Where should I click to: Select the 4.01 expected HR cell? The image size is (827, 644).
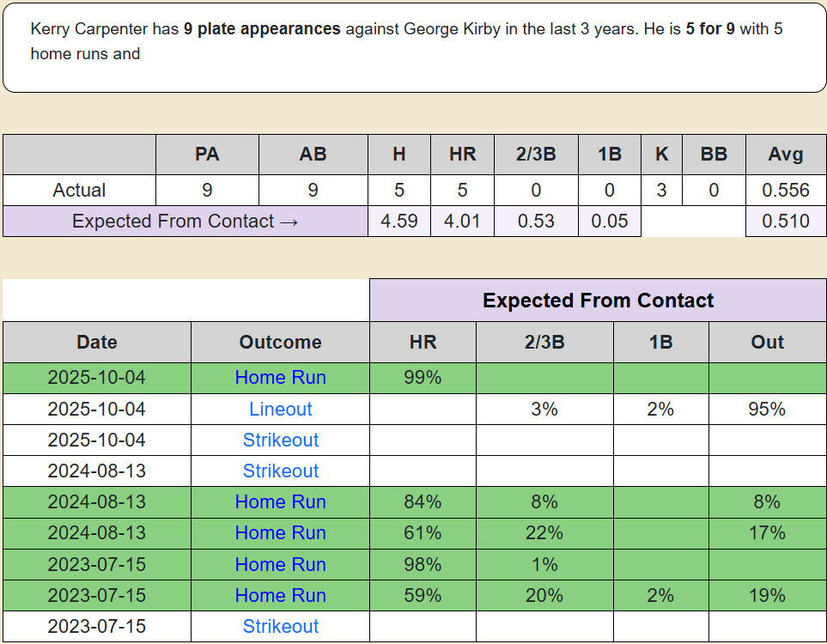coord(463,221)
